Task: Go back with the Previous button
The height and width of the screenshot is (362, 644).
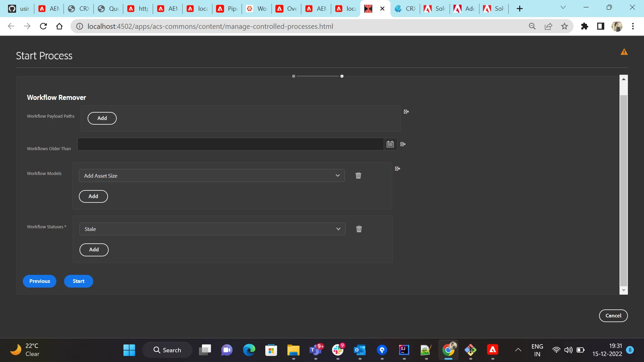Action: (40, 281)
